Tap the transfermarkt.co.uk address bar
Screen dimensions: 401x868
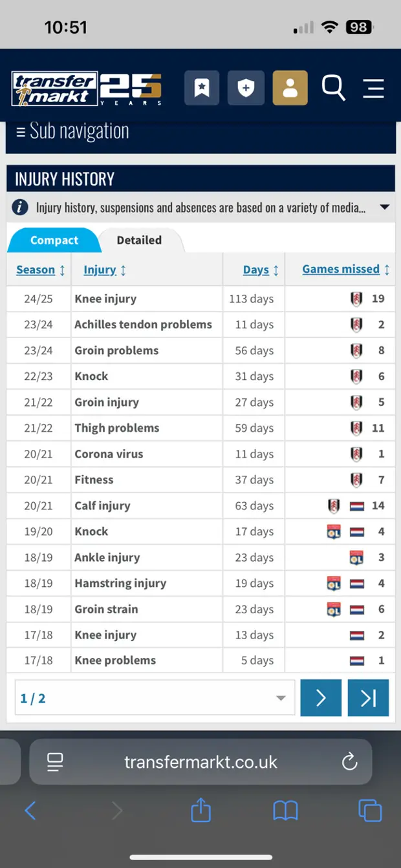pyautogui.click(x=200, y=761)
